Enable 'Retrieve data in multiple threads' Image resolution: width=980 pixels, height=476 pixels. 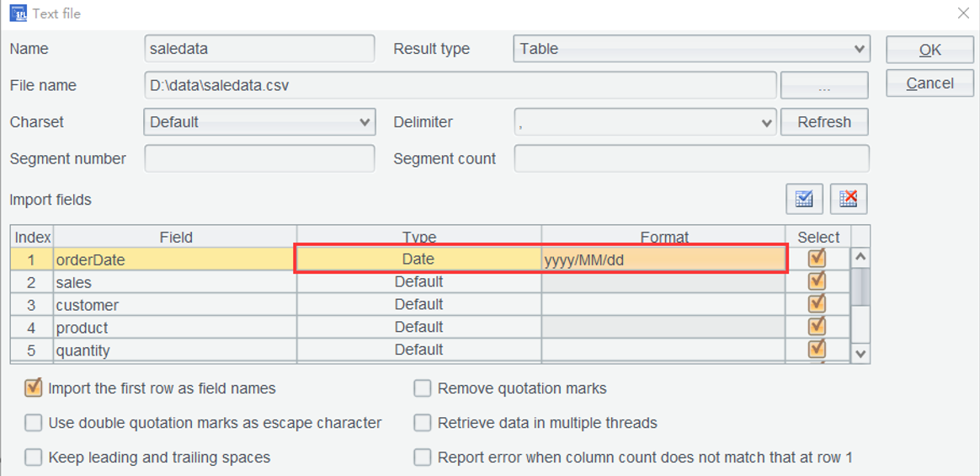pos(423,423)
